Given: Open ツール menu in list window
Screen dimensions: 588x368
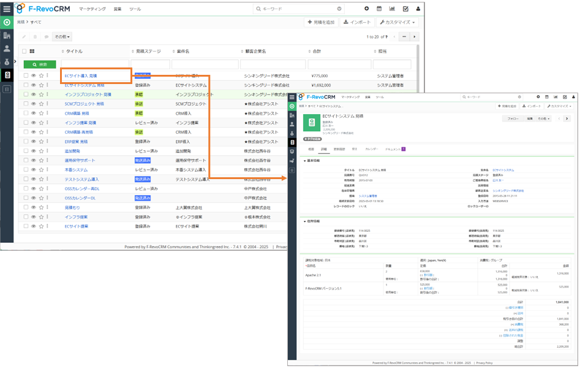Looking at the screenshot, I should [135, 9].
